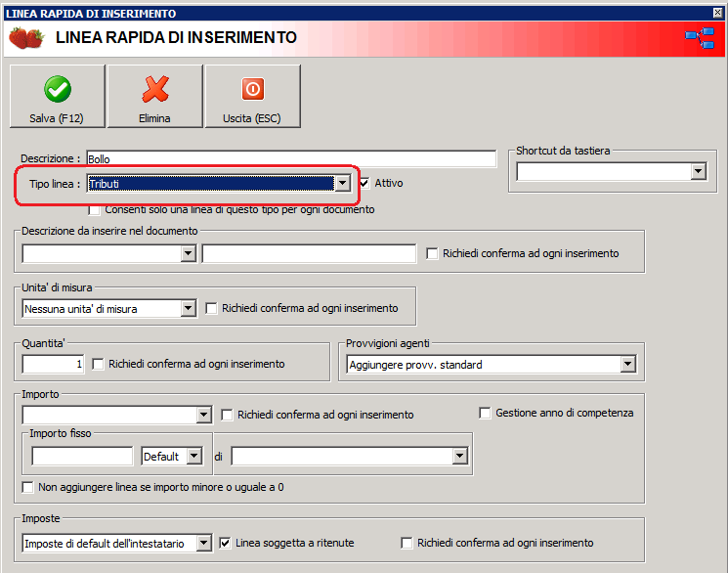Enable Consenti solo una linea per documento checkbox
The image size is (728, 573).
click(x=94, y=210)
